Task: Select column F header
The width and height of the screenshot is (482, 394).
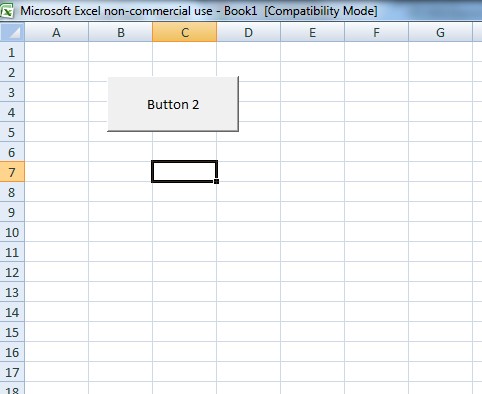Action: coord(377,32)
